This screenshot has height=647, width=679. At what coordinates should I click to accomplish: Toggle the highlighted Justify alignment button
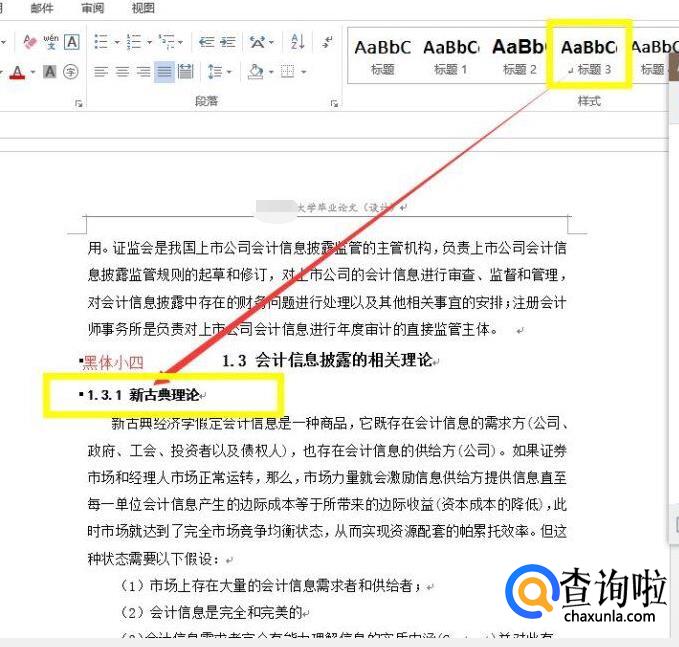click(x=165, y=72)
